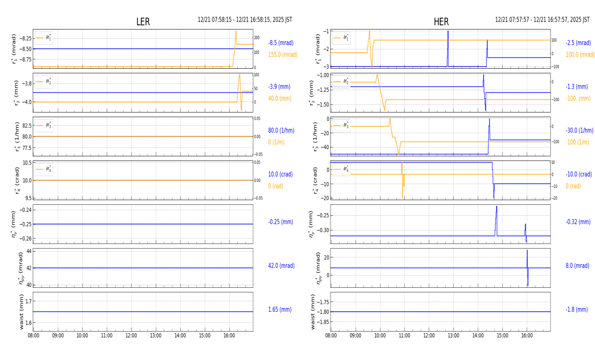Click the ∂r2* legend in the HER panel
Screen dimensions: 595x364
click(341, 82)
